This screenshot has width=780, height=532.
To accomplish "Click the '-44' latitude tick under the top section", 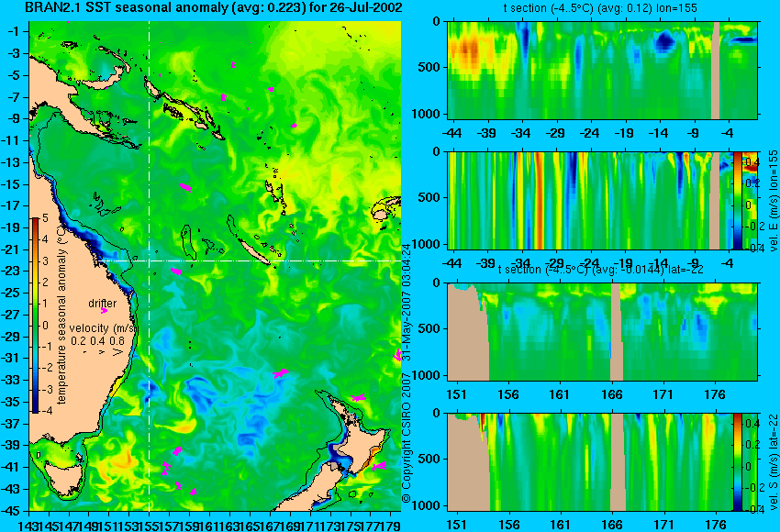I will [452, 133].
